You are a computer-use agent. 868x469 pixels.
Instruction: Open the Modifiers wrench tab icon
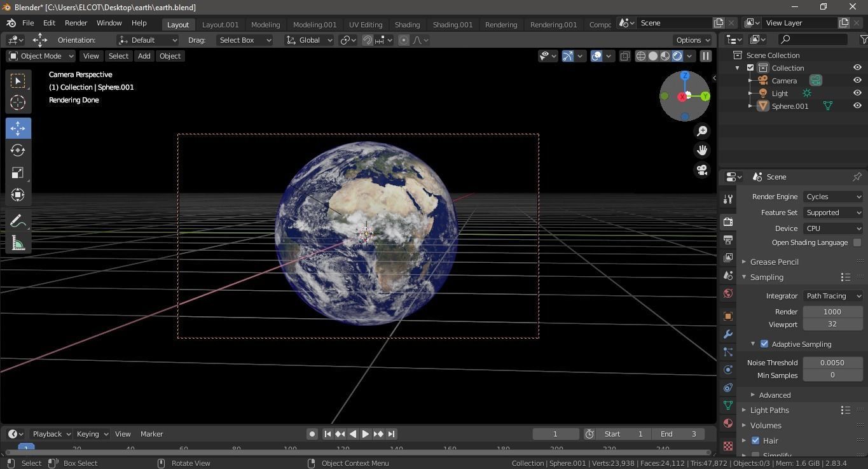728,334
